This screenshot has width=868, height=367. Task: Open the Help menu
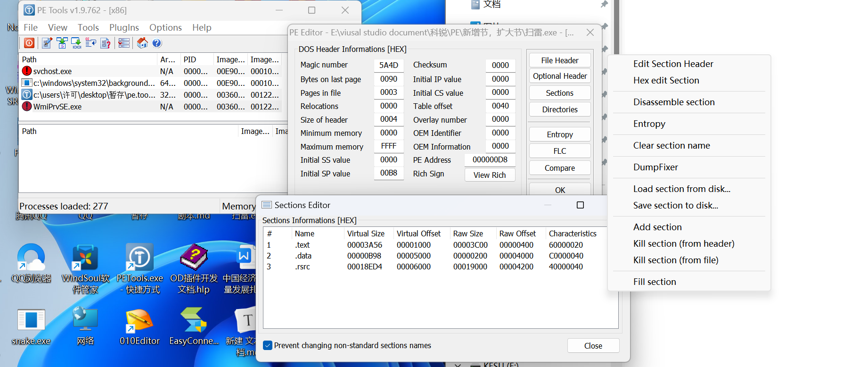click(x=202, y=27)
